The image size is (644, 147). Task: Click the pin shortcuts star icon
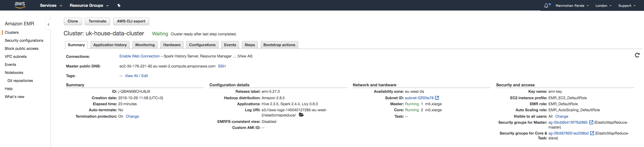(119, 5)
